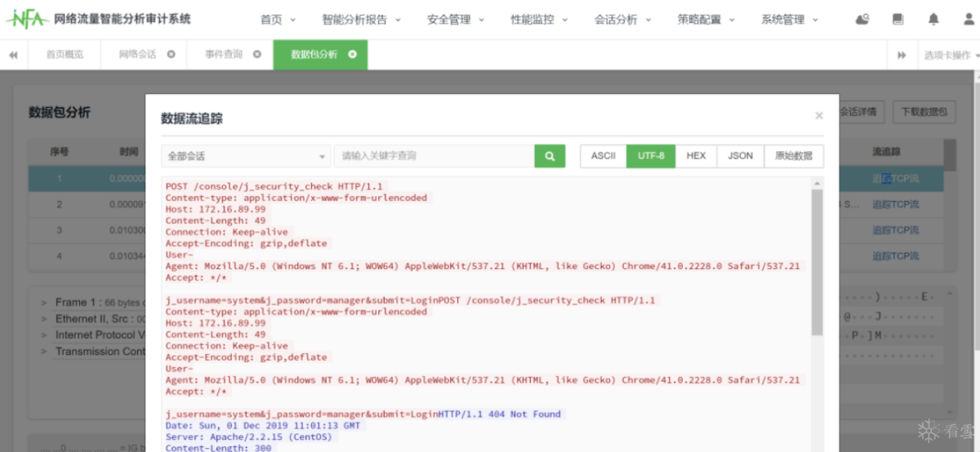Click the 序号 column header
Image resolution: width=980 pixels, height=452 pixels.
tap(59, 152)
